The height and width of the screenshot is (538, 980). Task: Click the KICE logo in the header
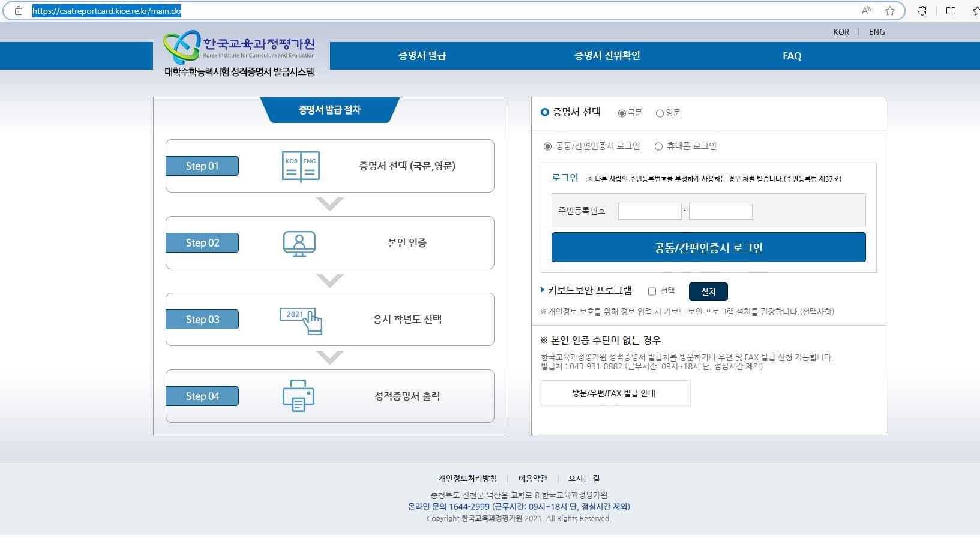239,47
